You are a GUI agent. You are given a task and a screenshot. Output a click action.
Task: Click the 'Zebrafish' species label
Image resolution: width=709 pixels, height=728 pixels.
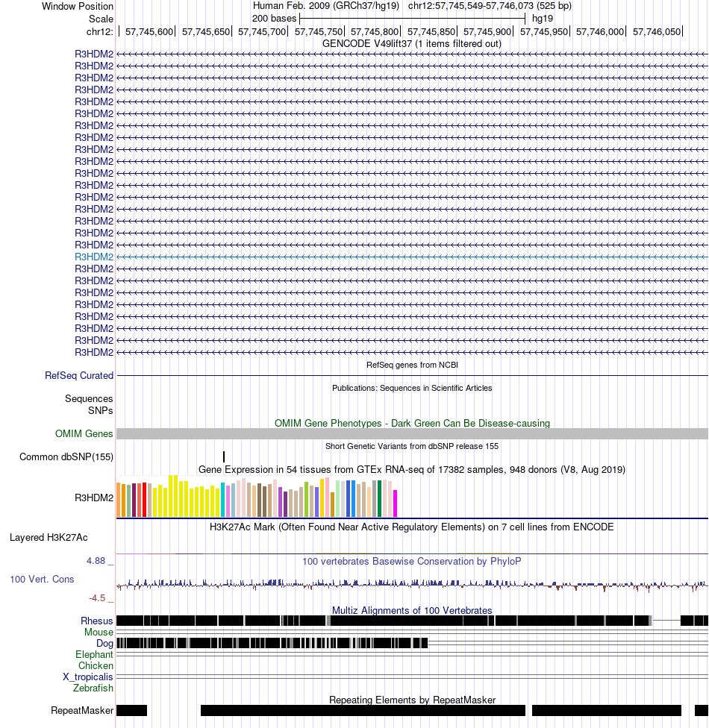[93, 688]
